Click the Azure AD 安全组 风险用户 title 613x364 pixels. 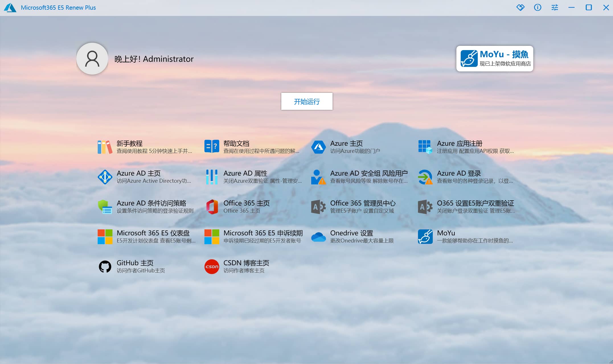[369, 173]
